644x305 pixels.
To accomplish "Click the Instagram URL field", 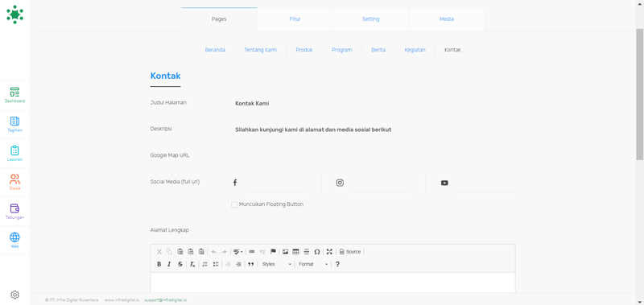I will (381, 183).
